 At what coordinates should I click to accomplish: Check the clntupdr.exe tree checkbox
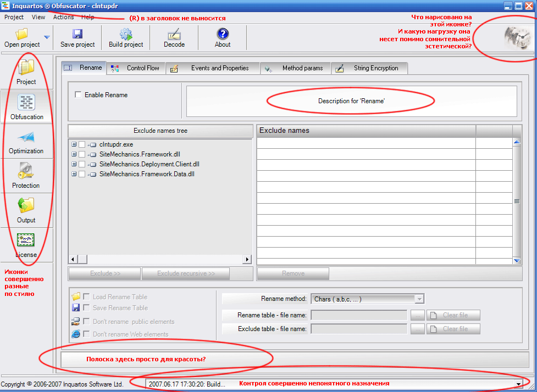82,144
